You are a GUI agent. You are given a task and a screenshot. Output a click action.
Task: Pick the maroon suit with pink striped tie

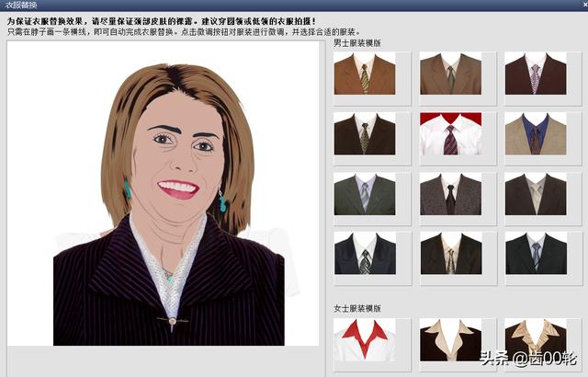tap(535, 74)
